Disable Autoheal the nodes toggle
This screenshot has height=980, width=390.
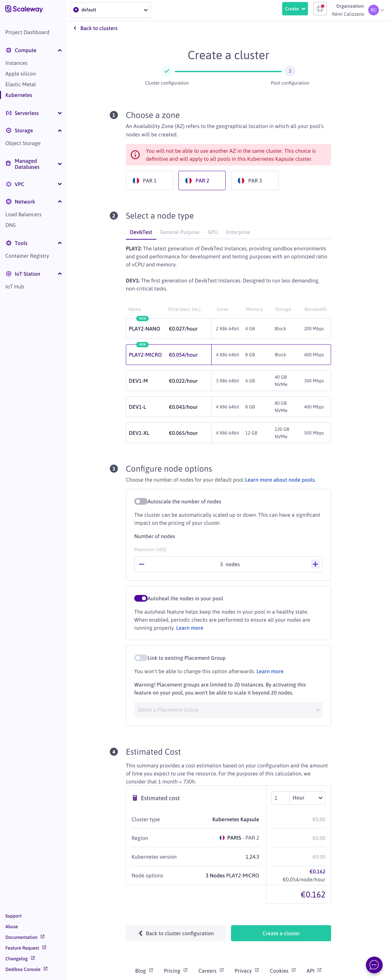pos(141,598)
